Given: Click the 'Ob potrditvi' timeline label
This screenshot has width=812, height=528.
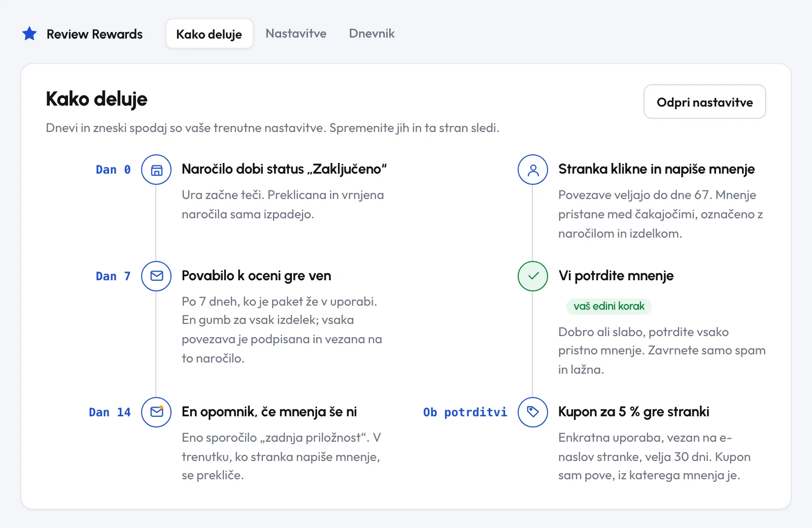Looking at the screenshot, I should coord(465,412).
